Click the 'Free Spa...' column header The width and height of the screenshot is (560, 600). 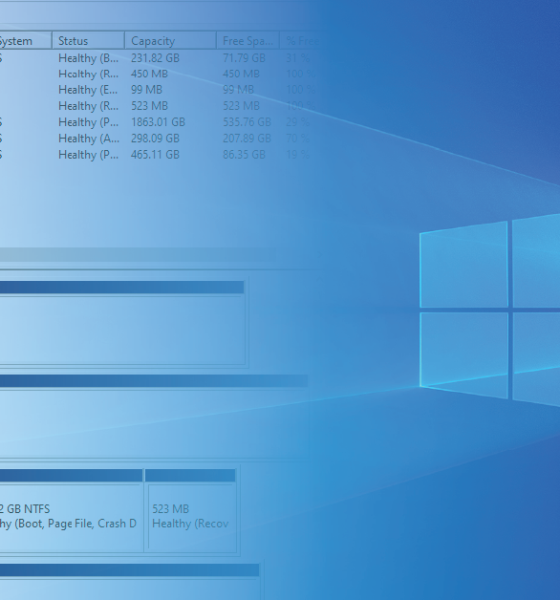248,41
